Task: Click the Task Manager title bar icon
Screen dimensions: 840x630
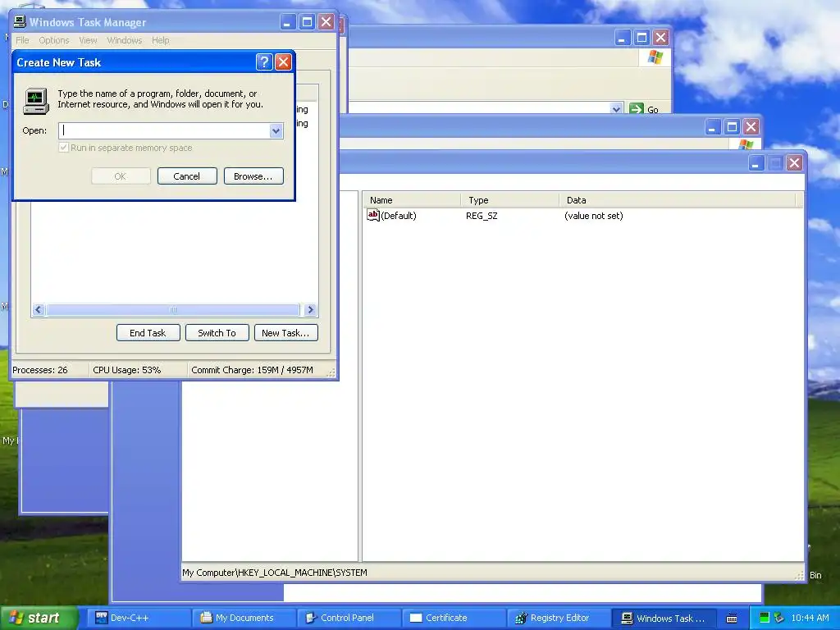Action: tap(20, 21)
